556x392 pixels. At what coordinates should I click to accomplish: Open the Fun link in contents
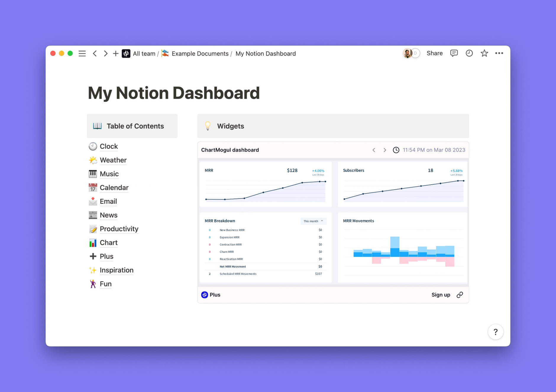tap(106, 284)
